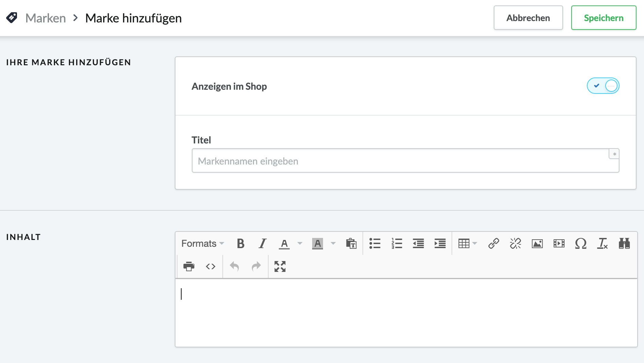
Task: Click the Bold formatting icon
Action: [240, 243]
